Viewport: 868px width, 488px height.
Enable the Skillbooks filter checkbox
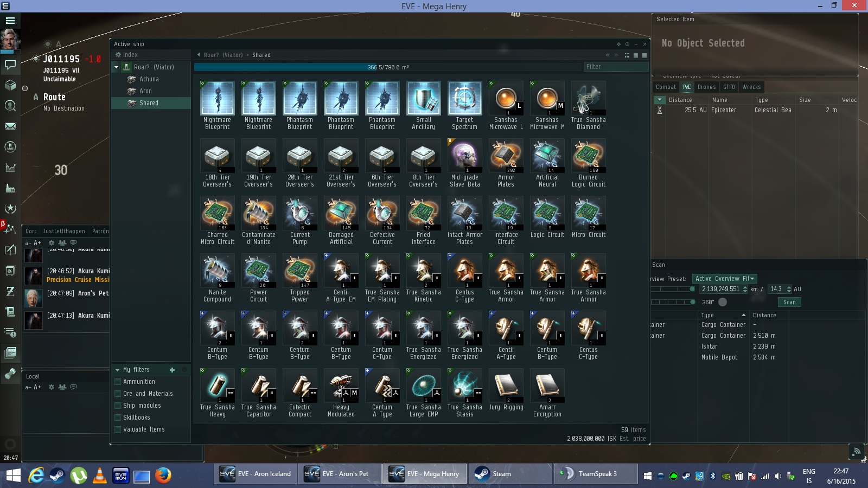click(x=118, y=418)
